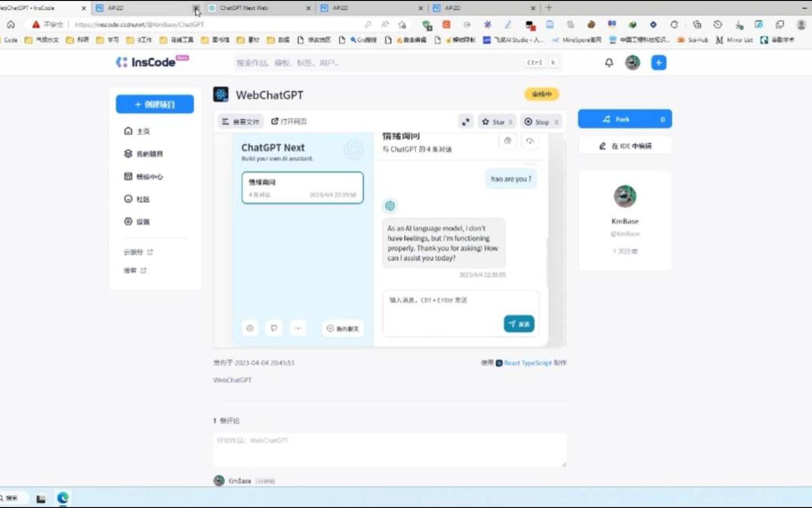The height and width of the screenshot is (508, 812).
Task: Click the 'hao are you ?' message bubble
Action: coord(511,179)
